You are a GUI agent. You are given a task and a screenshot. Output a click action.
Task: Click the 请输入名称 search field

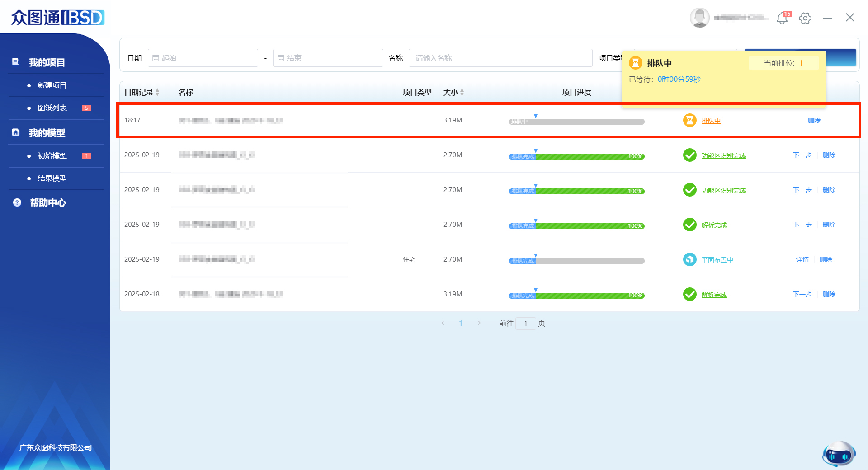(500, 58)
